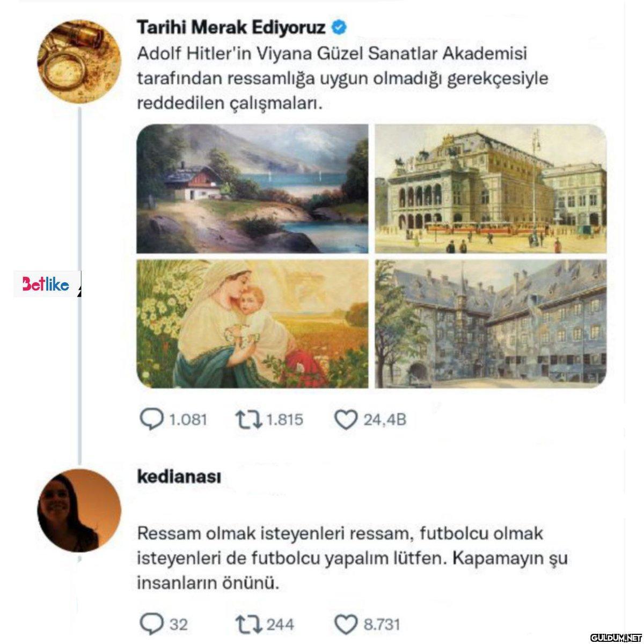Like the tweet with 24,4B hearts

tap(346, 420)
